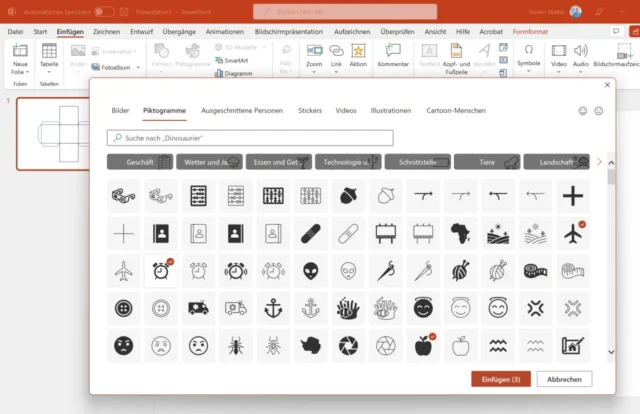Select the Antarctica map icon

point(311,346)
